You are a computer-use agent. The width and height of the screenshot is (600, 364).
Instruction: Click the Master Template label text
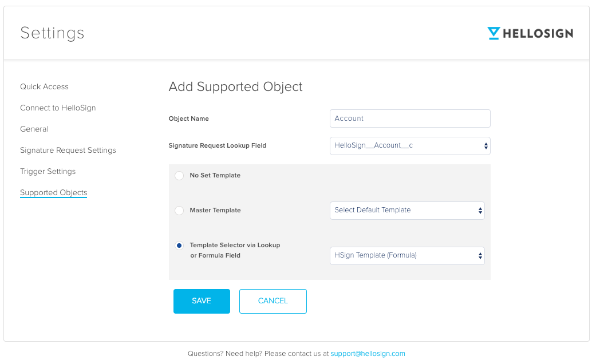215,211
